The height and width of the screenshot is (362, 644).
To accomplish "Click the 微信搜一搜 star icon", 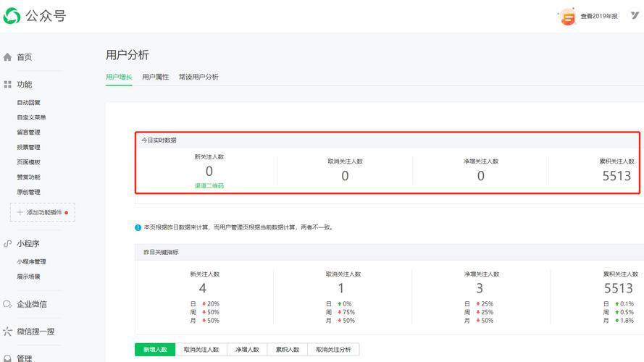I will [7, 332].
